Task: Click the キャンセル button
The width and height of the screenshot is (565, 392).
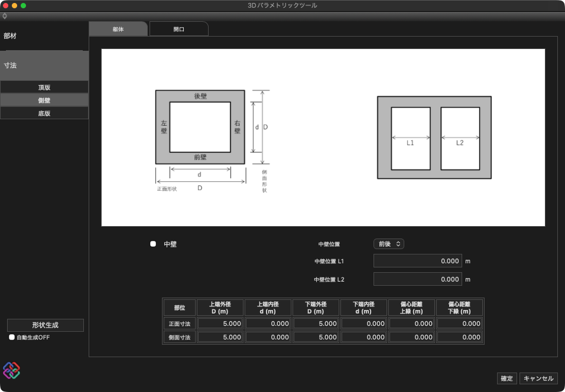Action: point(538,378)
